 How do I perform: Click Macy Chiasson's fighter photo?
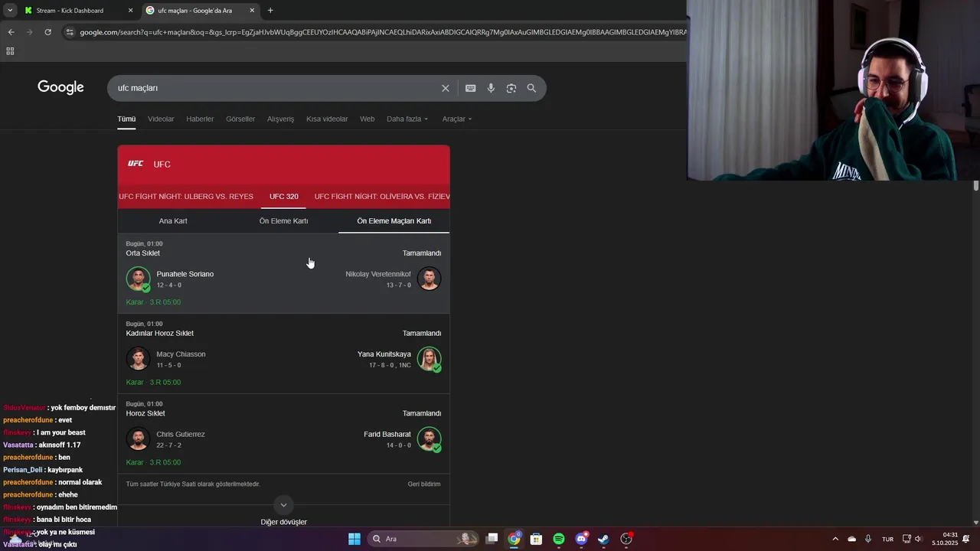point(139,359)
